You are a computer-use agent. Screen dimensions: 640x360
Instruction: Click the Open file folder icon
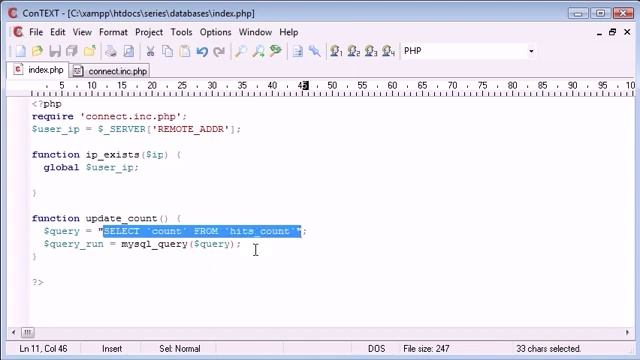(x=37, y=51)
